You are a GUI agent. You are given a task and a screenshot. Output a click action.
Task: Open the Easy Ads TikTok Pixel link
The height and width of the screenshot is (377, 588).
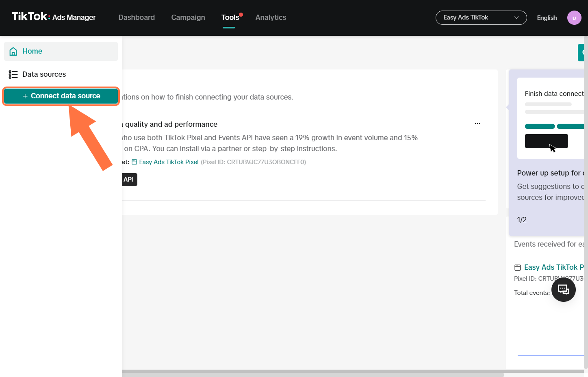pos(168,162)
